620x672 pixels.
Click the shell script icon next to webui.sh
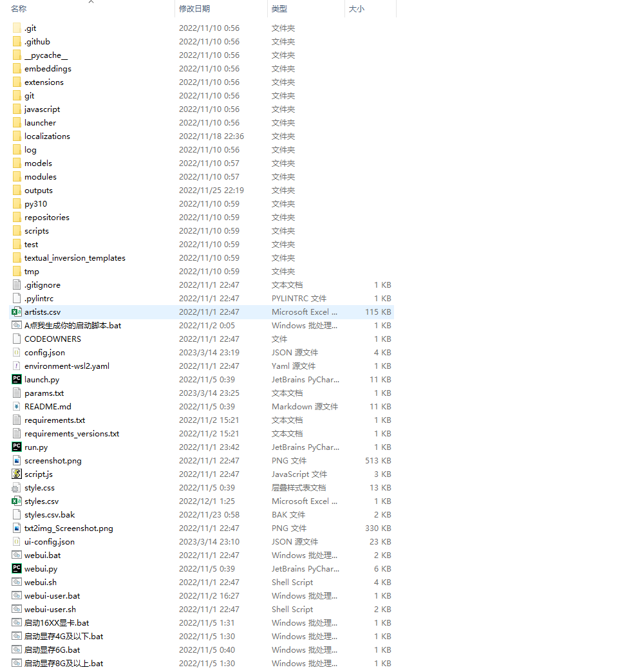[x=16, y=582]
